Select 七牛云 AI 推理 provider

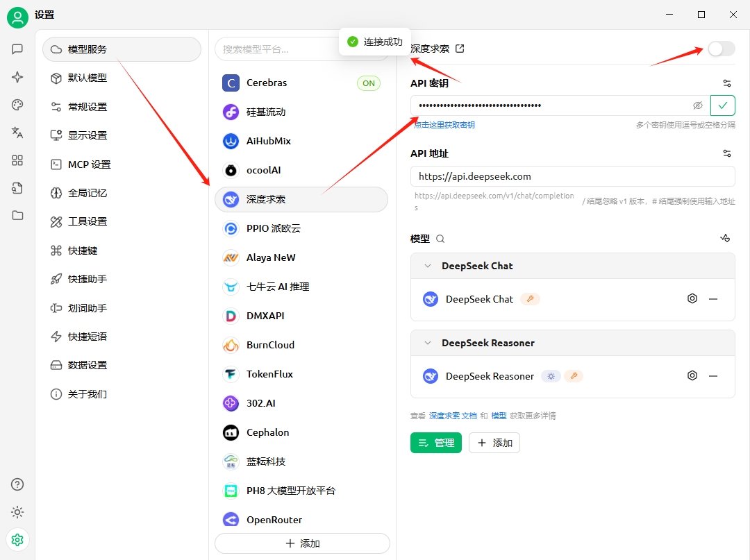pyautogui.click(x=301, y=287)
